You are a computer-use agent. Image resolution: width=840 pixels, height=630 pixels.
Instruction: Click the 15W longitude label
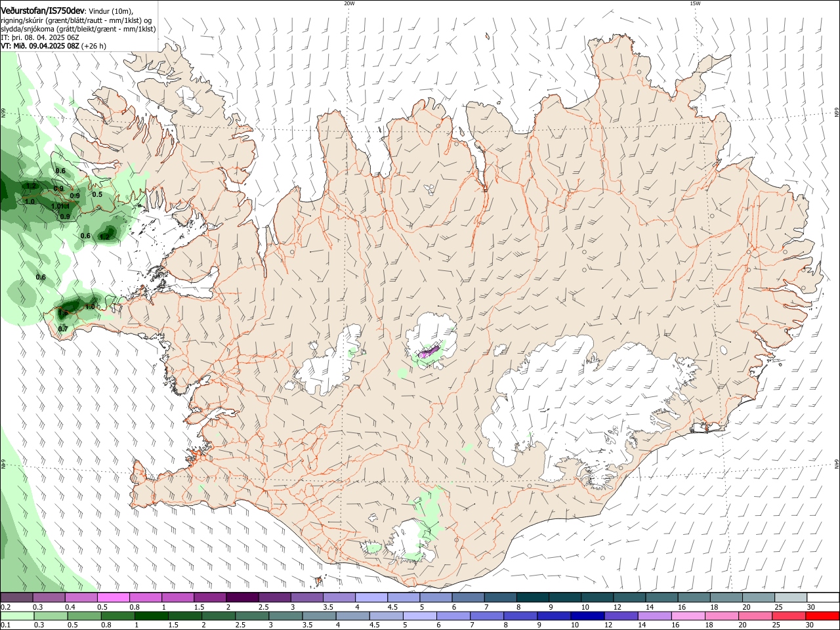pos(695,3)
